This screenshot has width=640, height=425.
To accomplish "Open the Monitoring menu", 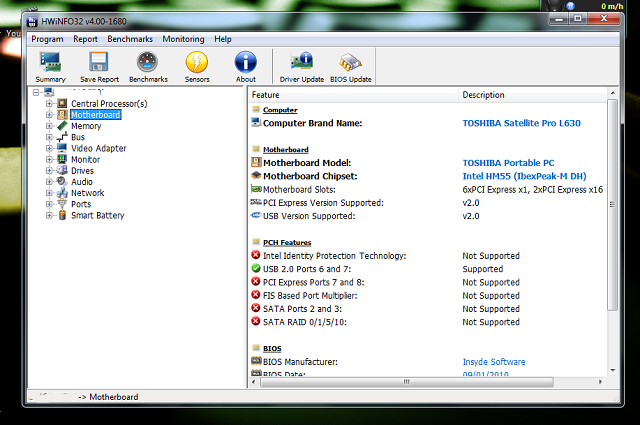I will tap(183, 39).
